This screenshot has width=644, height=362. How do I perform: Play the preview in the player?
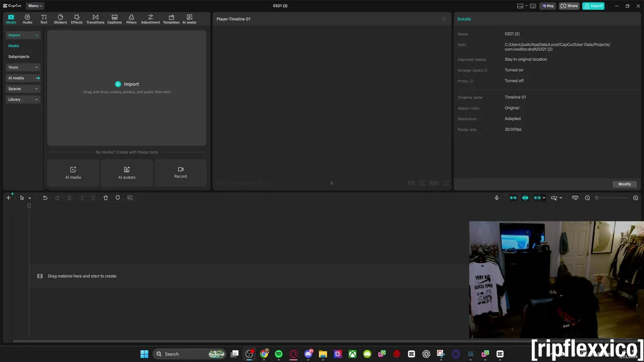click(332, 183)
